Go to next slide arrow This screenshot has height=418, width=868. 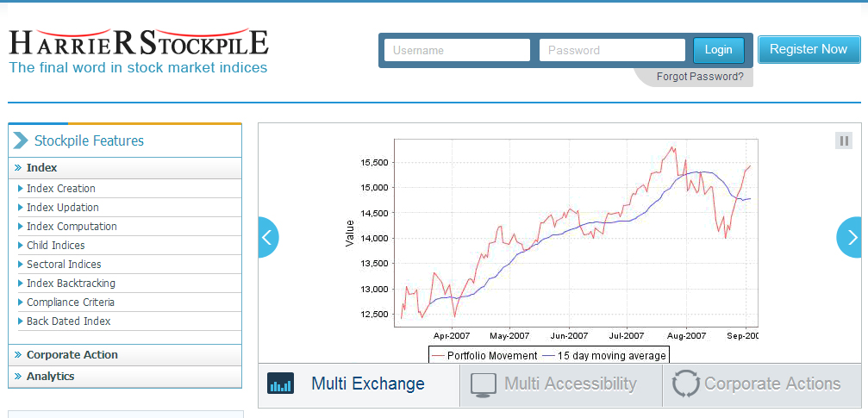click(x=849, y=238)
